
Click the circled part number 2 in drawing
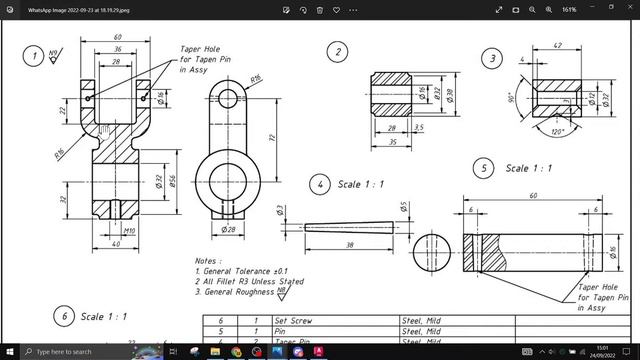tap(338, 52)
